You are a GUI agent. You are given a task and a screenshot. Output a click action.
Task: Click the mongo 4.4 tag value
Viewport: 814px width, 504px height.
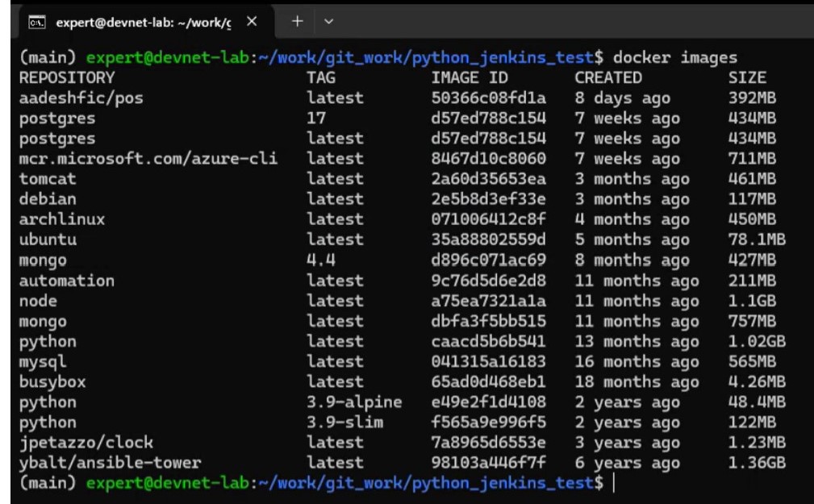[x=321, y=260]
